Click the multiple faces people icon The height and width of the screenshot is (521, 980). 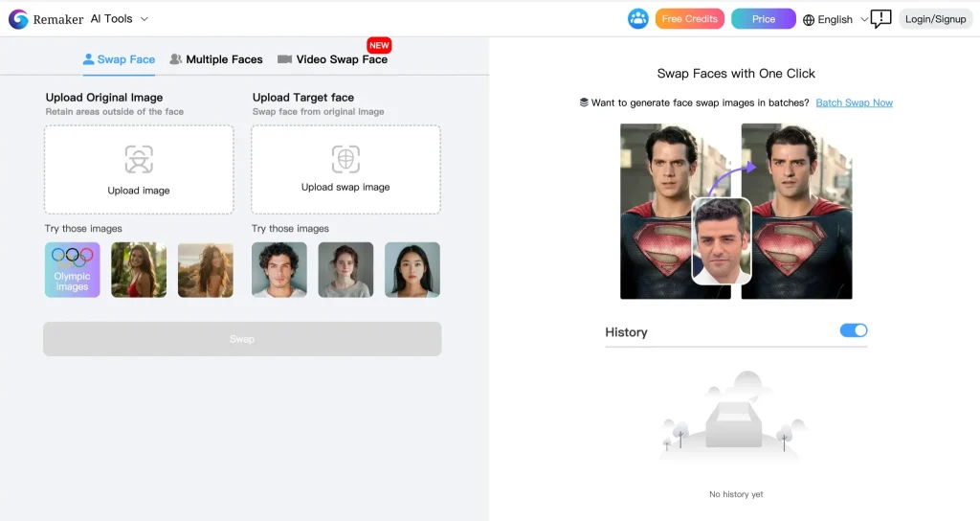pyautogui.click(x=175, y=59)
